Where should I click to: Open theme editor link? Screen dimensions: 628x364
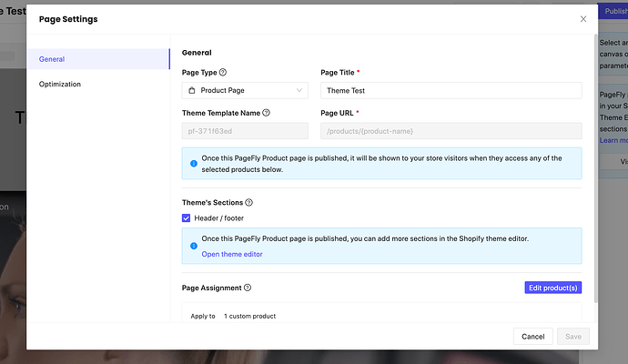point(232,254)
